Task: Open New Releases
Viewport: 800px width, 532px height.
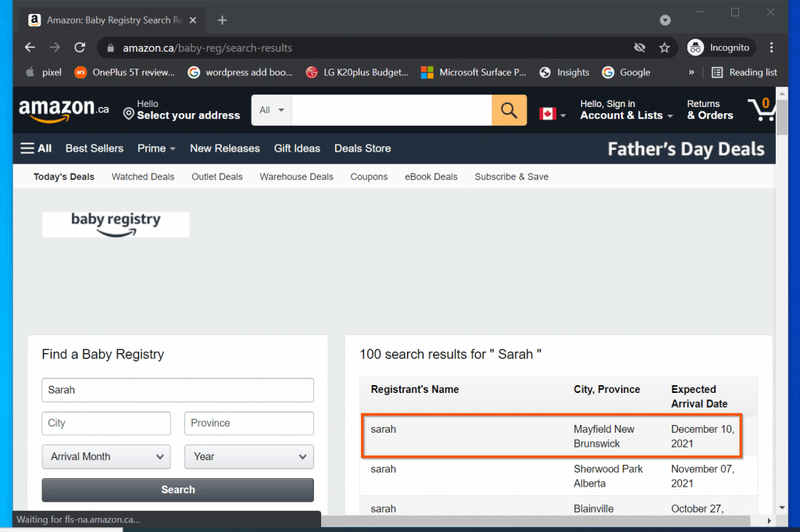Action: pos(224,148)
